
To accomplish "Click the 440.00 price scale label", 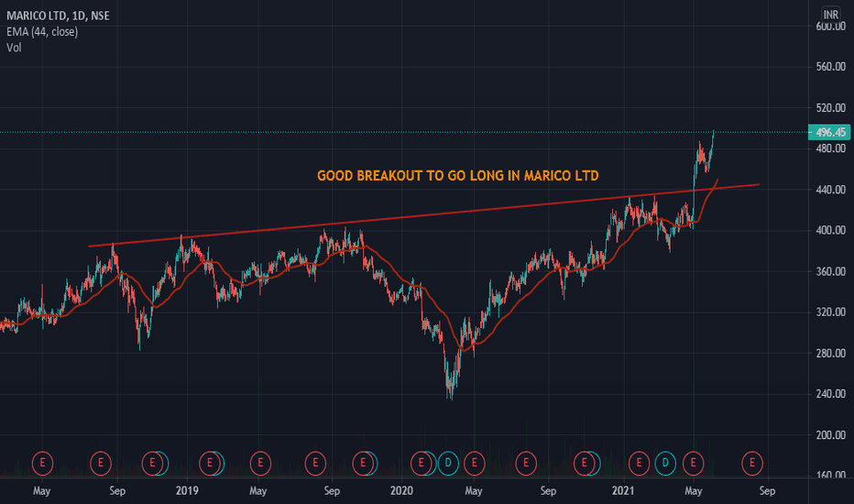I will (x=830, y=190).
